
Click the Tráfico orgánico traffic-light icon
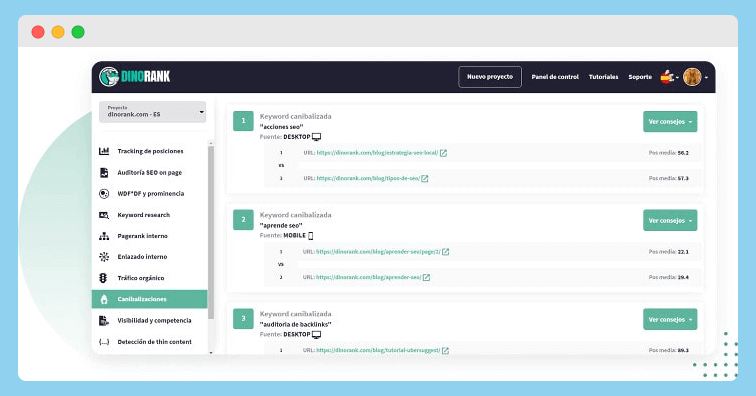point(103,278)
